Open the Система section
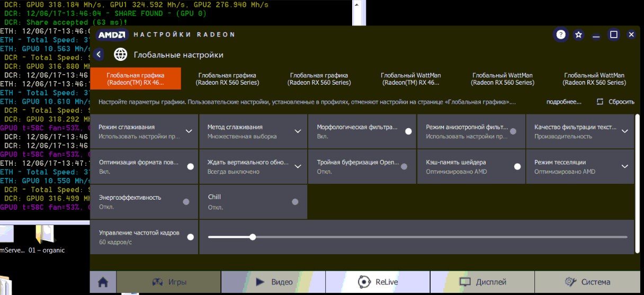Screen dimensions: 644x295 click(x=587, y=282)
